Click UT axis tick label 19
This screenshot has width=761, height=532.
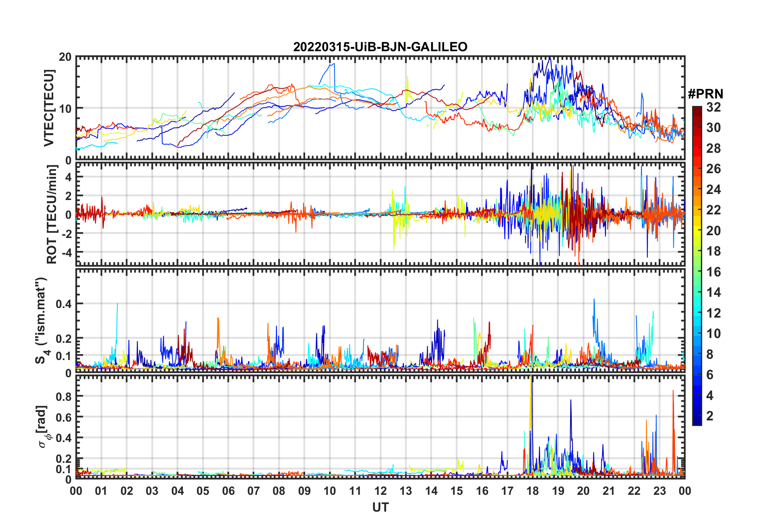558,491
